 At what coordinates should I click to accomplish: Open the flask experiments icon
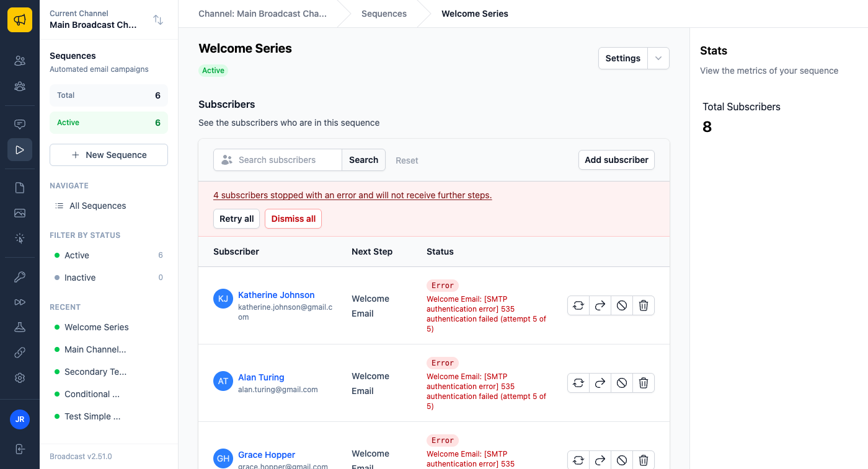point(20,327)
